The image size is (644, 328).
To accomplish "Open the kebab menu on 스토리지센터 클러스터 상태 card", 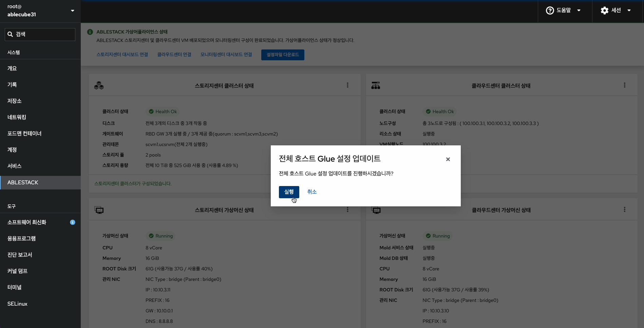I will point(347,85).
